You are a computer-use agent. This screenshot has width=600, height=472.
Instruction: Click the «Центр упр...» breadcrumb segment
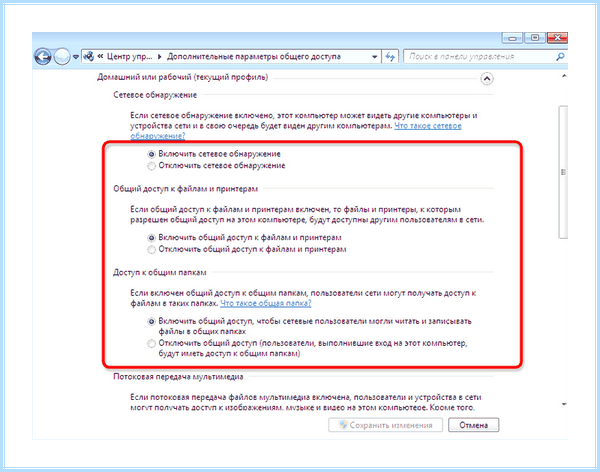point(129,57)
